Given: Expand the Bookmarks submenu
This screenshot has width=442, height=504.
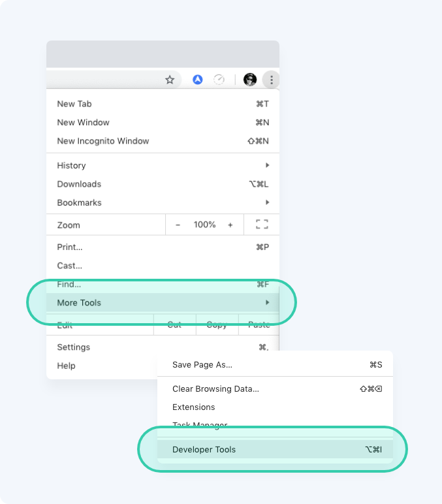Looking at the screenshot, I should click(x=163, y=202).
